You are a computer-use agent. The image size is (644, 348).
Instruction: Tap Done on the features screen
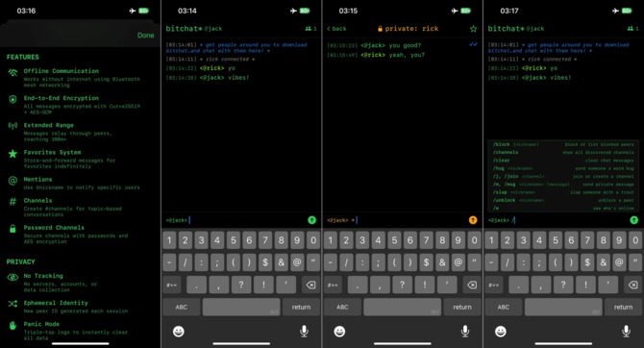click(x=145, y=36)
